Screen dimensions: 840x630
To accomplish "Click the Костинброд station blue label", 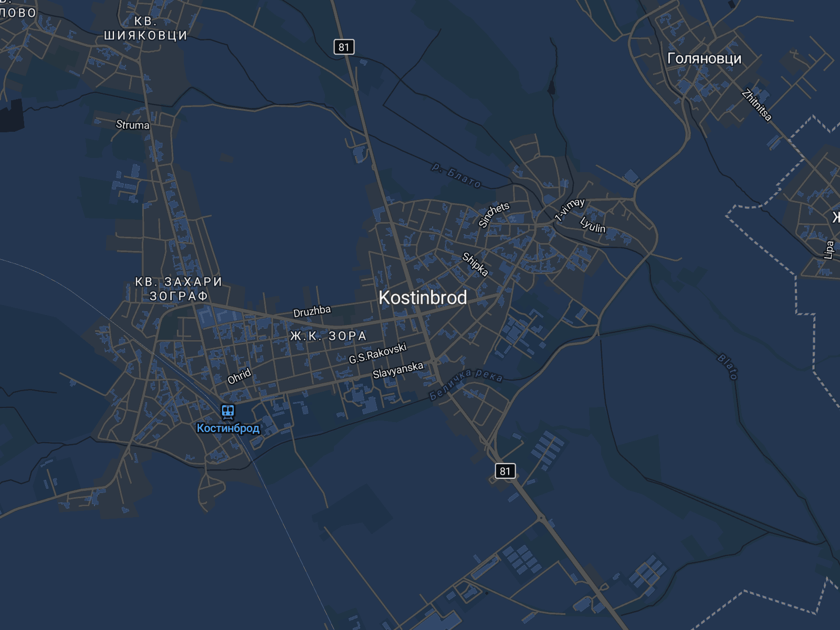I will coord(228,428).
